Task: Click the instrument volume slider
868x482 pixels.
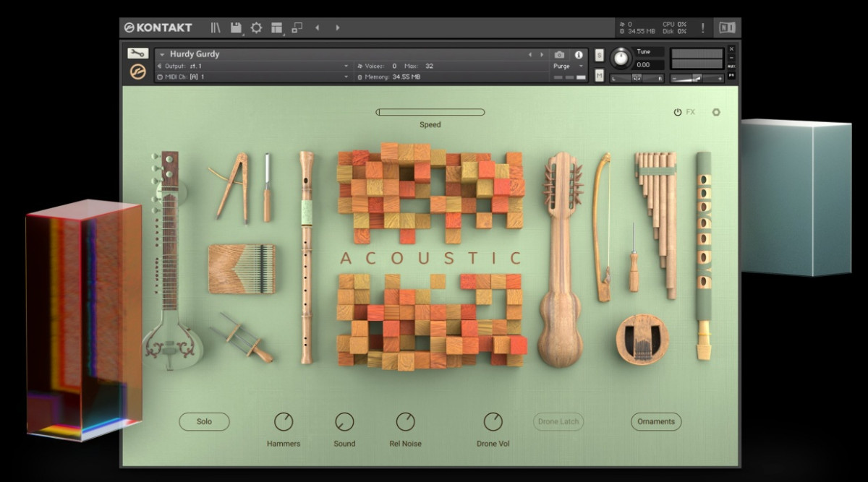Action: click(x=697, y=78)
